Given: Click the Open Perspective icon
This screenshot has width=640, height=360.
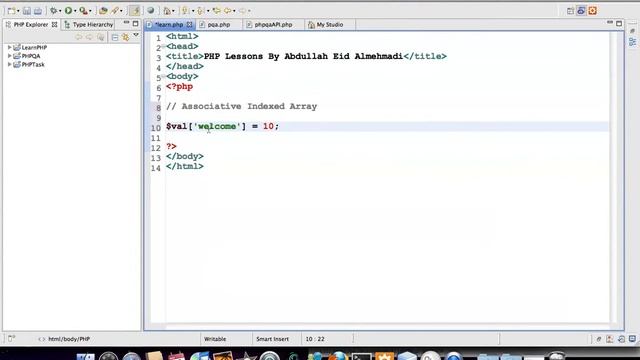Looking at the screenshot, I should pyautogui.click(x=570, y=11).
